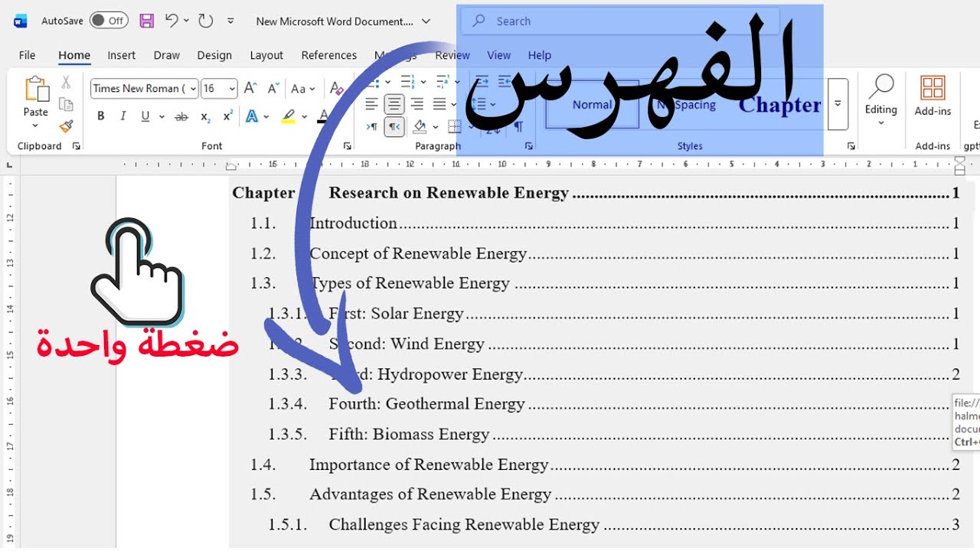Open the Paragraph dialog launcher
980x551 pixels.
pos(528,146)
